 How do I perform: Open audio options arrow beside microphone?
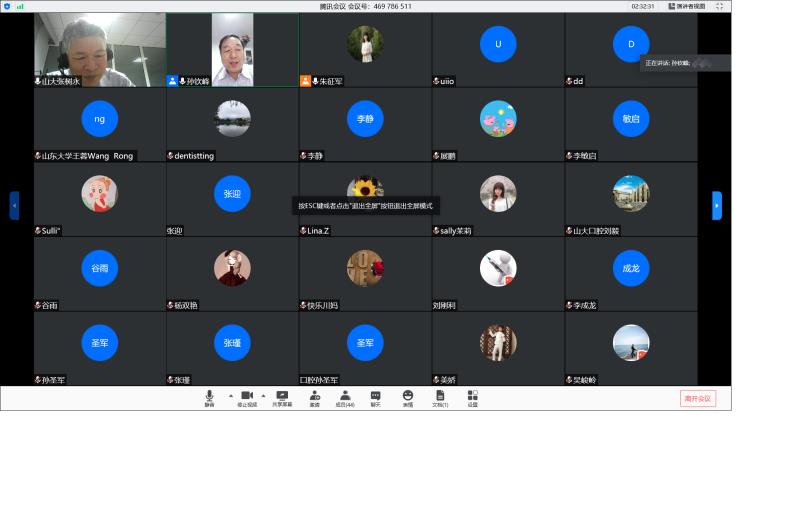pos(231,395)
